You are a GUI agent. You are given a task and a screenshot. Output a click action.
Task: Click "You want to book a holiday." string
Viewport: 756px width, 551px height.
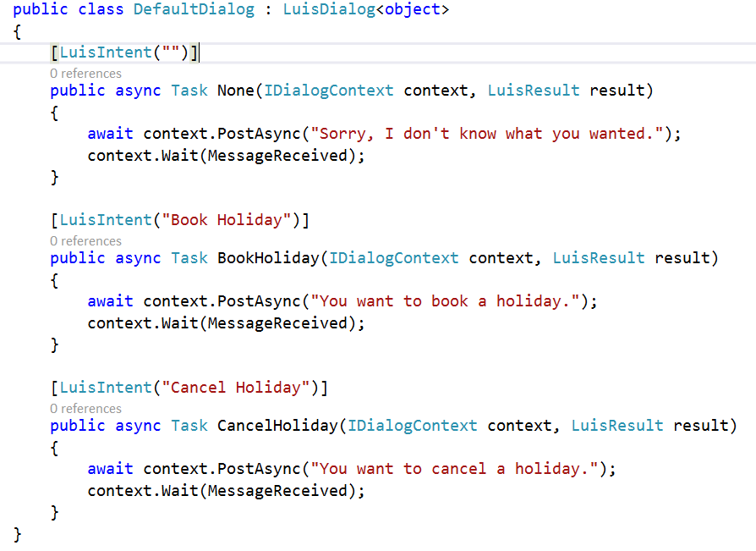click(446, 301)
